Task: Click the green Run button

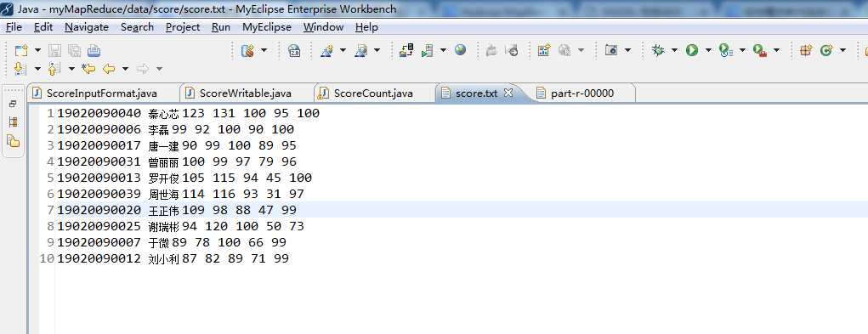Action: (691, 51)
